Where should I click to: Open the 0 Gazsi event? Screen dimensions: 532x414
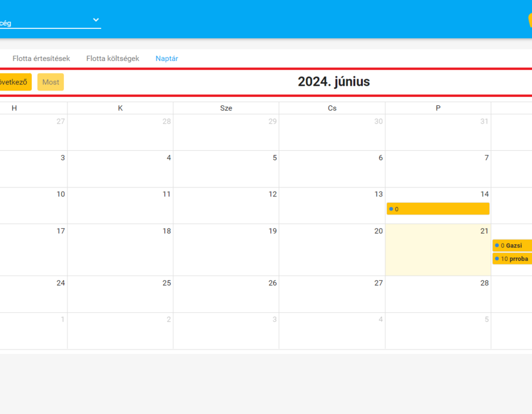pyautogui.click(x=512, y=245)
